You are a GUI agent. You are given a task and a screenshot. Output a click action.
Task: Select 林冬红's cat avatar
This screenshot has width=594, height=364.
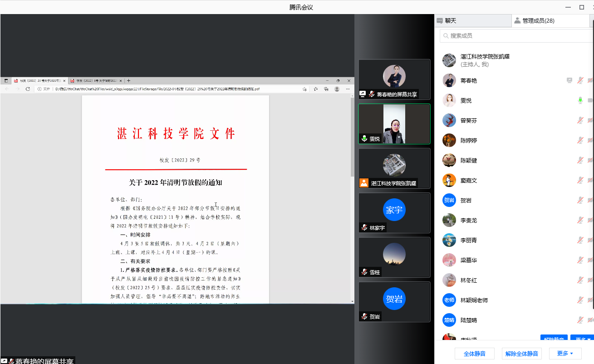pyautogui.click(x=449, y=280)
